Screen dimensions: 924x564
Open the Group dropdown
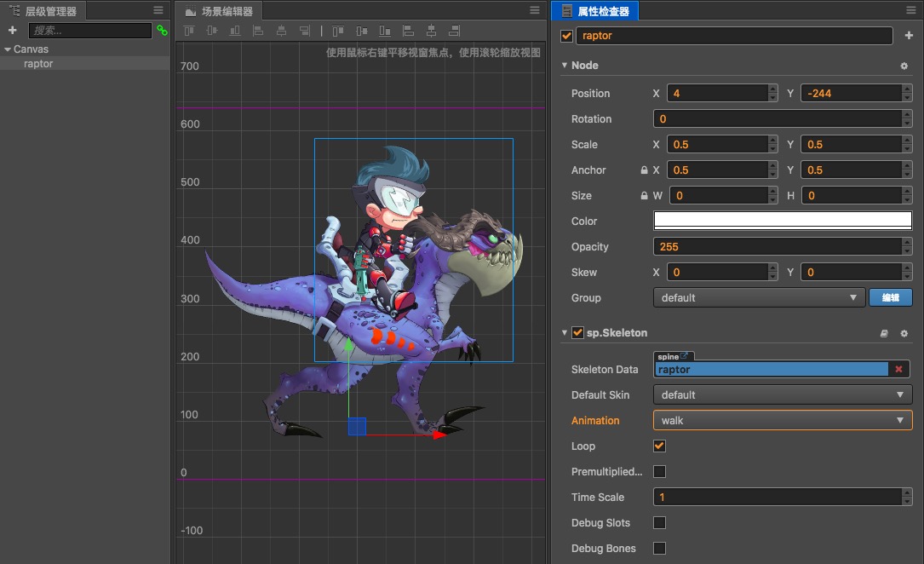point(759,297)
